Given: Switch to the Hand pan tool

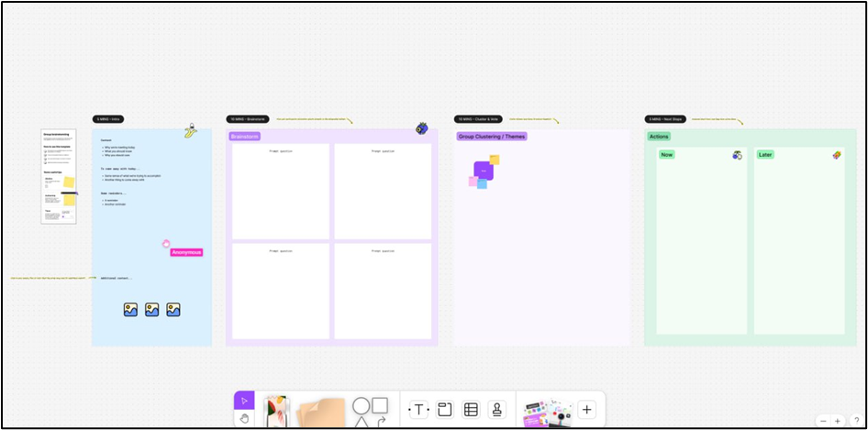Looking at the screenshot, I should [x=244, y=419].
